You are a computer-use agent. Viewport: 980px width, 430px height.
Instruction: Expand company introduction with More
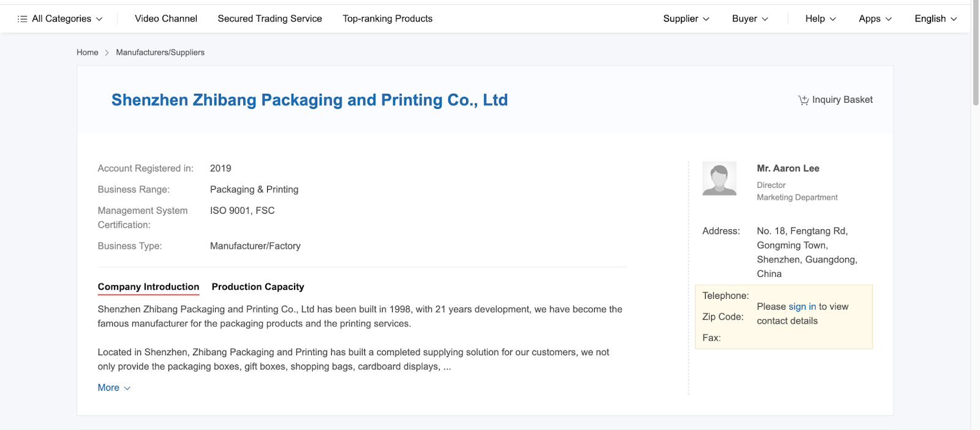coord(114,388)
